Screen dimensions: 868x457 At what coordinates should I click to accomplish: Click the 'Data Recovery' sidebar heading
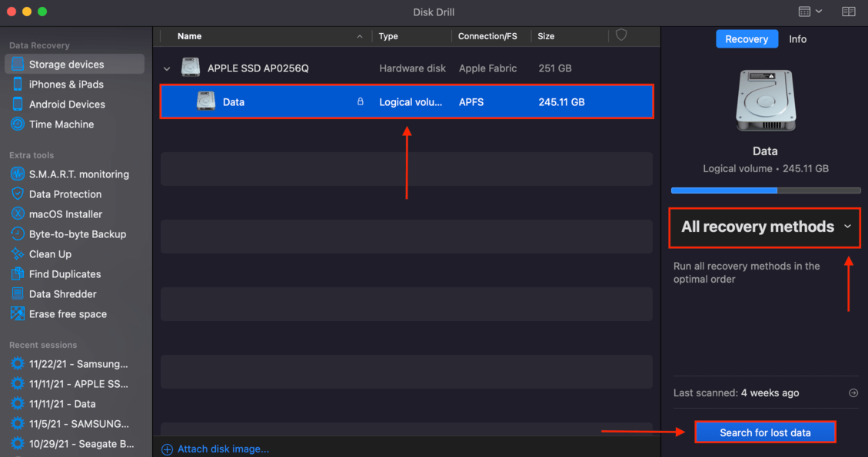(39, 45)
